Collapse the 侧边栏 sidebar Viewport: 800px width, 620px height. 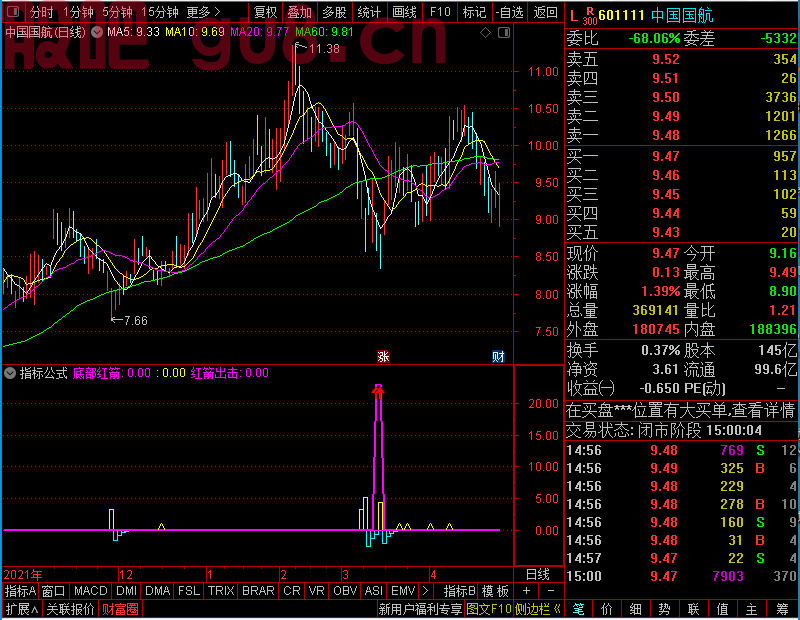click(x=538, y=609)
